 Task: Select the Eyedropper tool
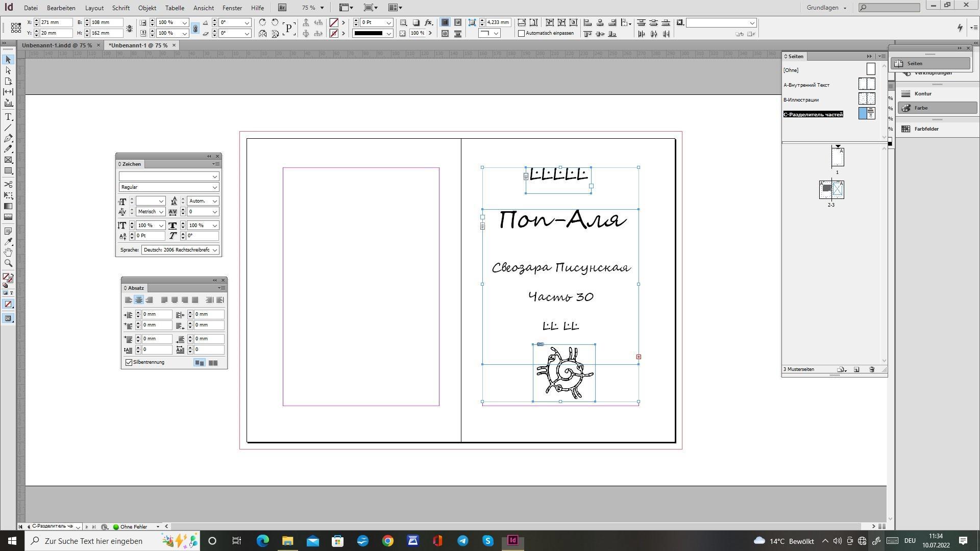tap(8, 241)
